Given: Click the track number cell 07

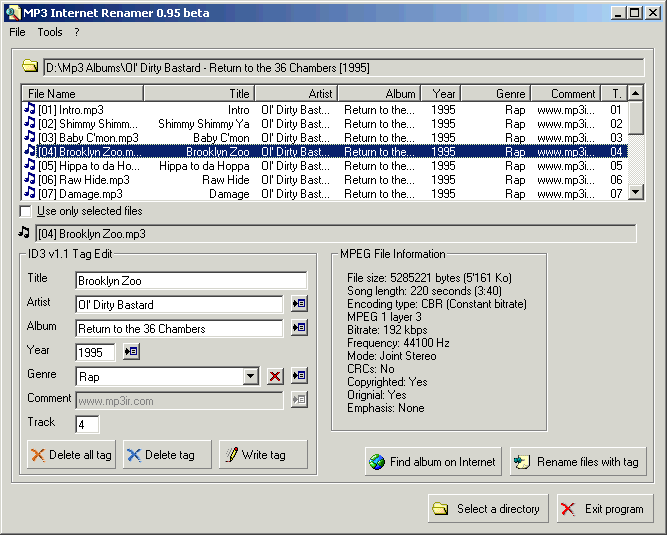Looking at the screenshot, I should [616, 194].
